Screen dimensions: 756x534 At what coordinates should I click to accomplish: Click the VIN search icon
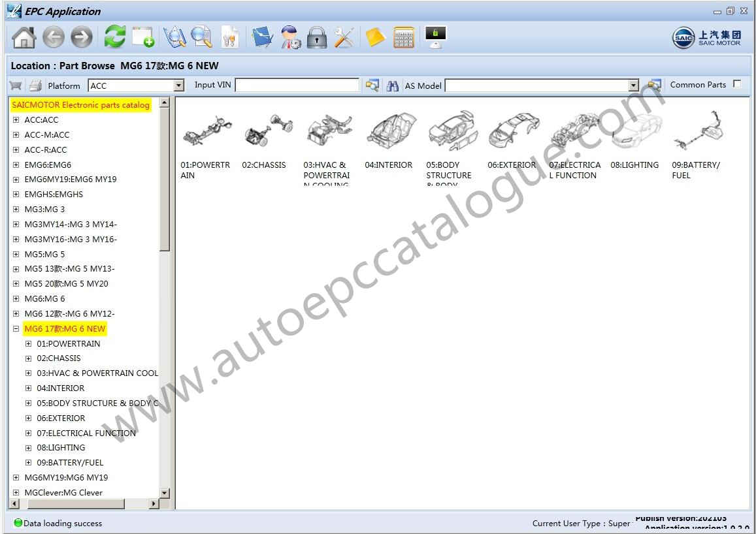(x=372, y=86)
